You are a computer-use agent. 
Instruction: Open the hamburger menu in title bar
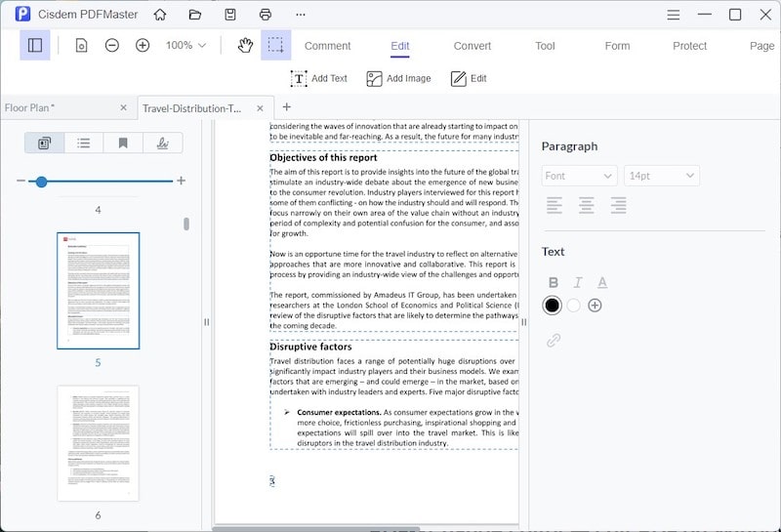click(x=674, y=15)
